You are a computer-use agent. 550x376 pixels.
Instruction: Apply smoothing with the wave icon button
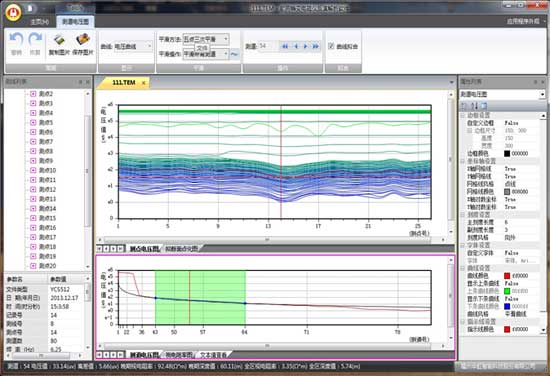pos(234,54)
